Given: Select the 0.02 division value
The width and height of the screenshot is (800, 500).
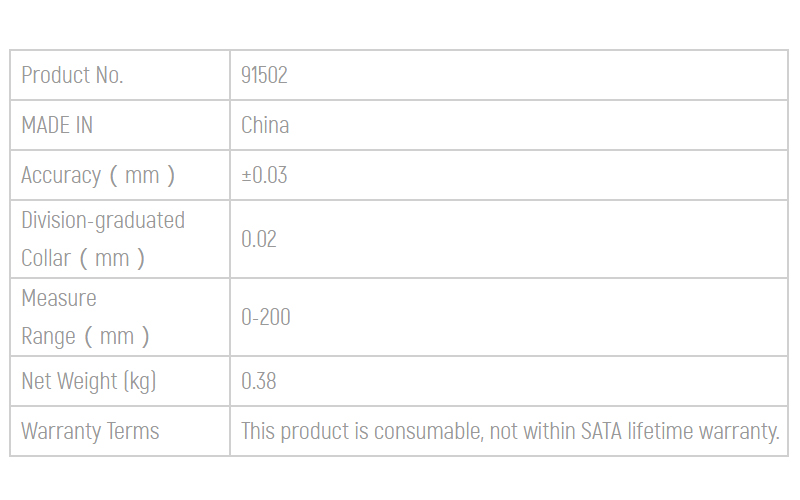Looking at the screenshot, I should [x=259, y=239].
